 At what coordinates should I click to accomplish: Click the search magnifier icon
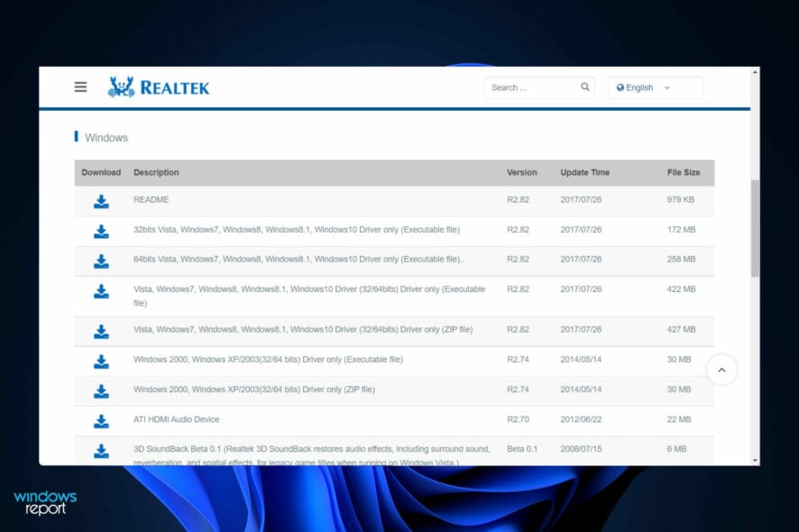tap(585, 87)
